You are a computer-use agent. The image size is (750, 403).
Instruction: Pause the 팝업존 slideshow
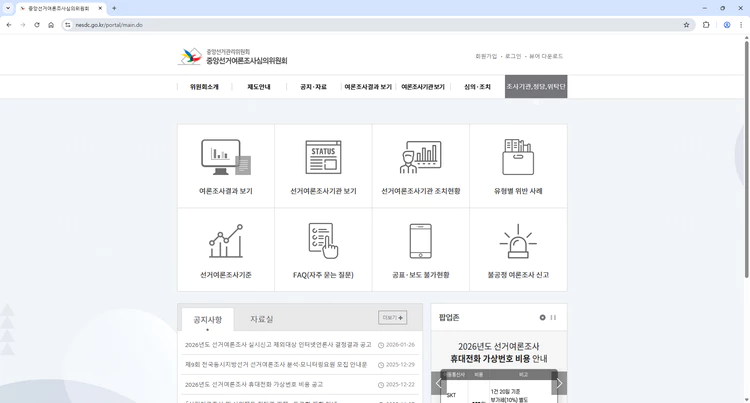tap(553, 317)
